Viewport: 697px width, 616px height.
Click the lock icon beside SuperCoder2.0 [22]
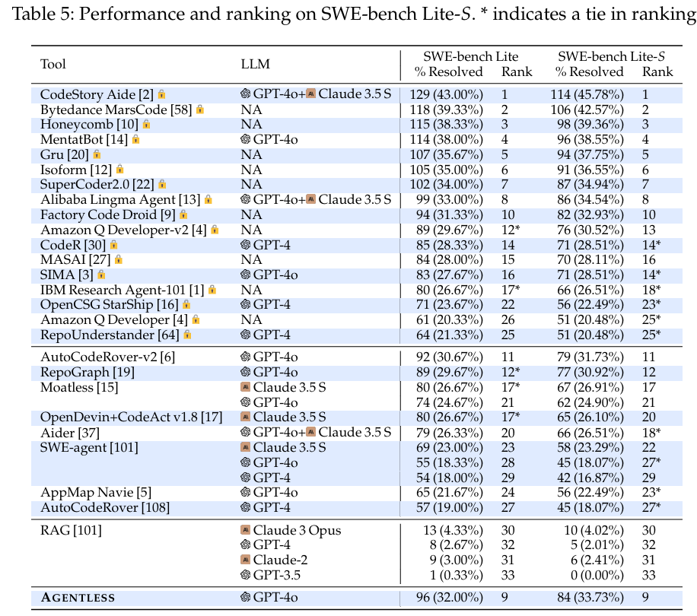point(162,184)
